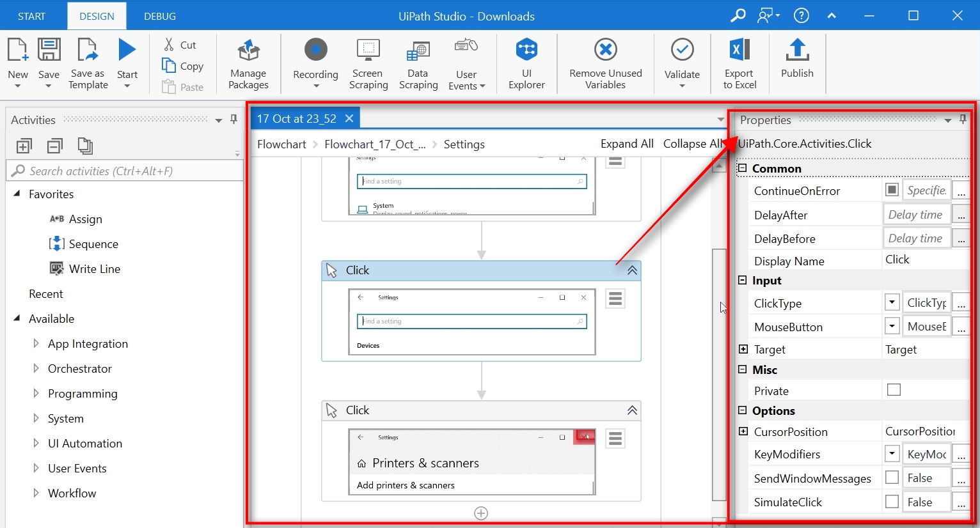
Task: Switch to the DEBUG ribbon tab
Action: coord(159,16)
